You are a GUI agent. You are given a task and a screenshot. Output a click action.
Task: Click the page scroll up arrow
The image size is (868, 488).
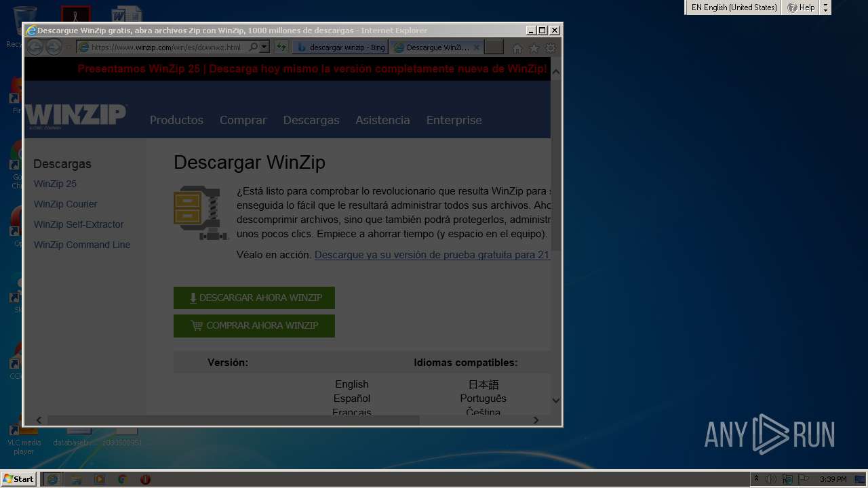click(556, 71)
